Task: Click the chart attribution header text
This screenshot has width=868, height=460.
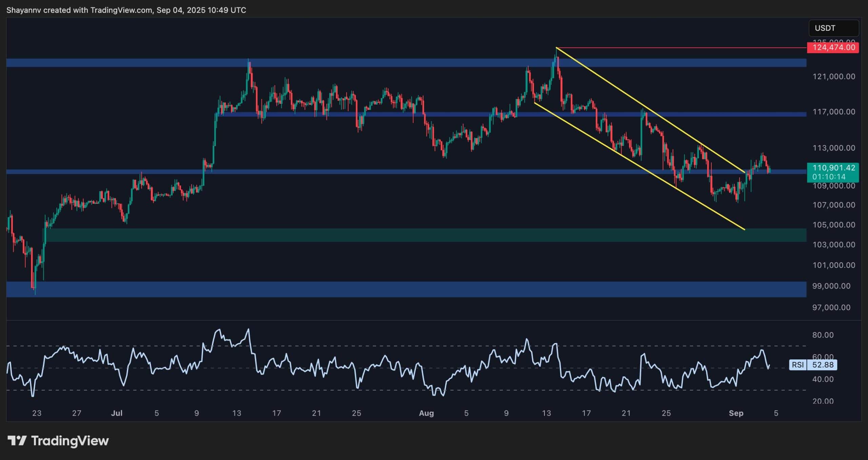Action: 126,10
